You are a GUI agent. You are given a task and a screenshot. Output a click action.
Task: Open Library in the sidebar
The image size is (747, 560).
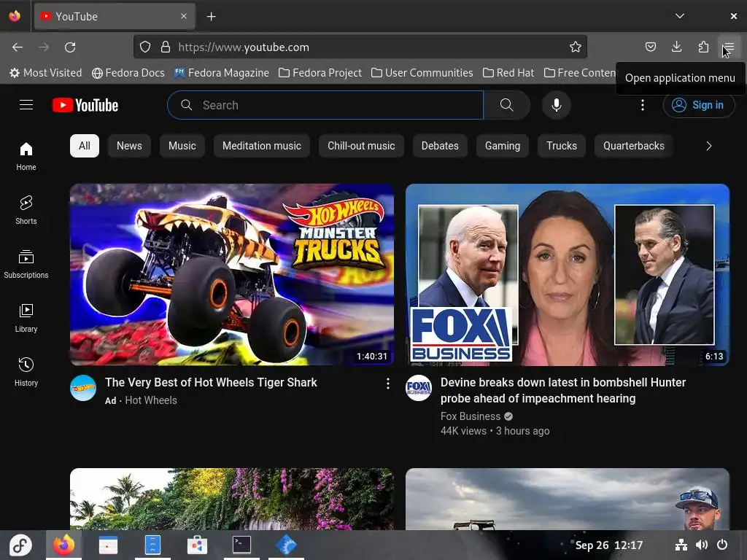coord(26,318)
